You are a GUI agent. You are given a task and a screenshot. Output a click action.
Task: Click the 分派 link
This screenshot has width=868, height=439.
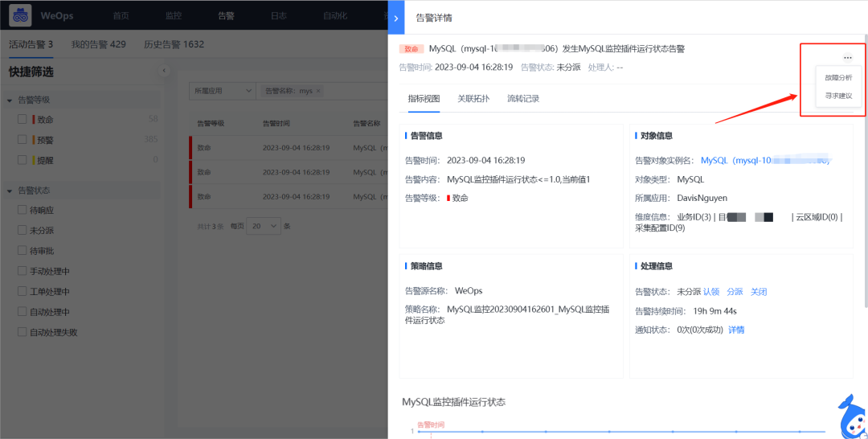735,292
